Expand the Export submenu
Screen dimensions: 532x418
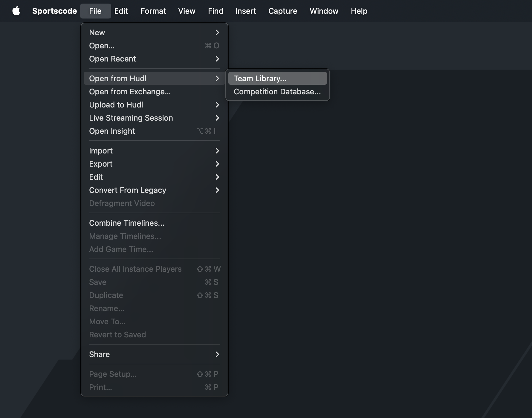click(x=154, y=164)
